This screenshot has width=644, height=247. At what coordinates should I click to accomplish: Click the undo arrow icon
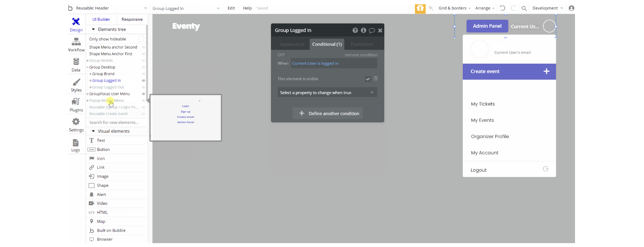[503, 8]
